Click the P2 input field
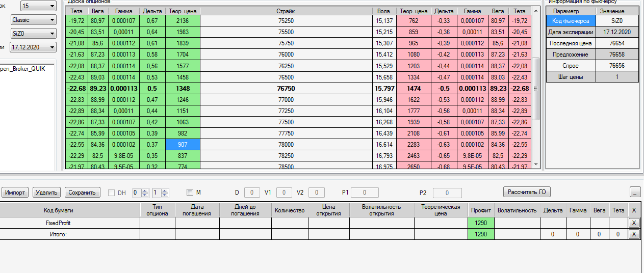Viewport: 644px width, 273px height. 447,193
